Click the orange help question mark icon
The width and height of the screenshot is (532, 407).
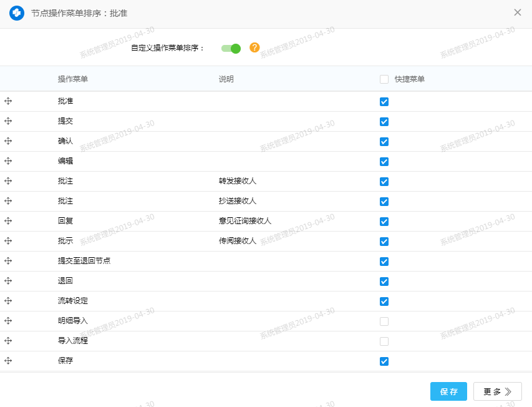click(x=254, y=47)
